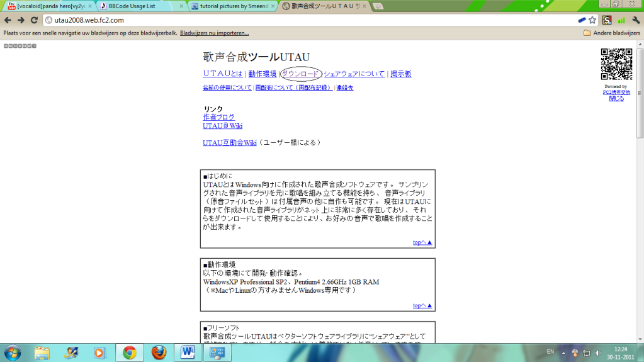Click the QR code image
644x362 pixels.
coord(616,64)
